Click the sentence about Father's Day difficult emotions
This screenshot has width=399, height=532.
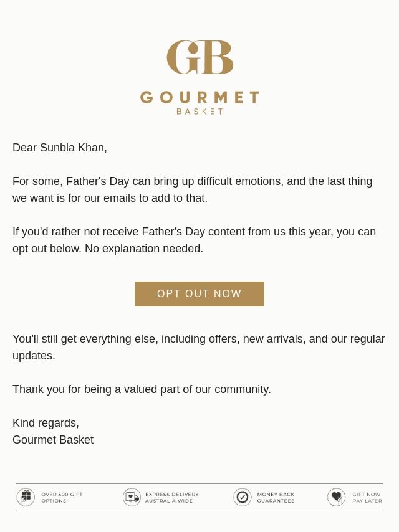[193, 189]
